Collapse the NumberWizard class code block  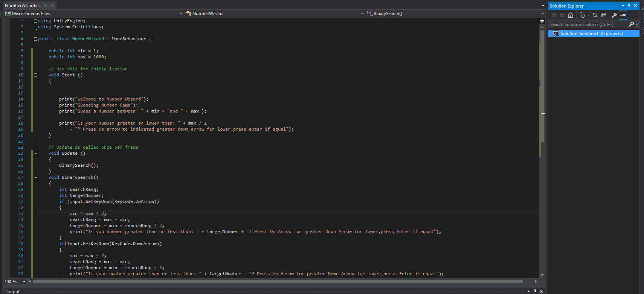[35, 39]
